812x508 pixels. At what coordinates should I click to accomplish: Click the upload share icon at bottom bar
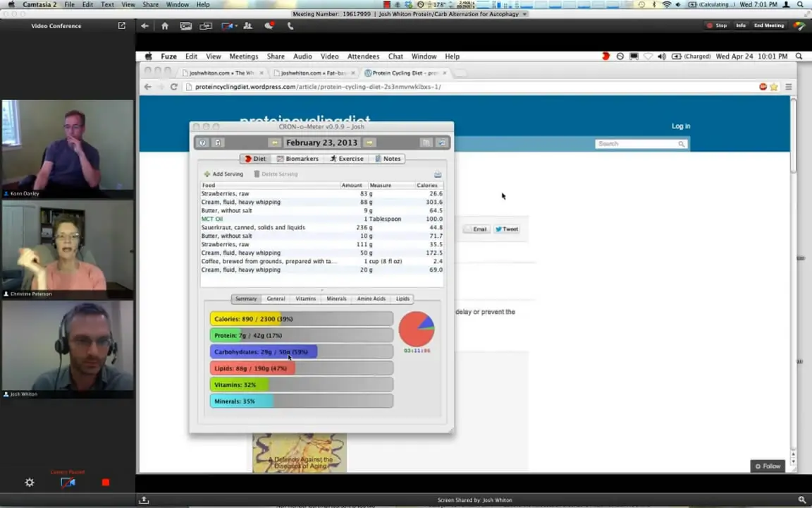pyautogui.click(x=144, y=500)
